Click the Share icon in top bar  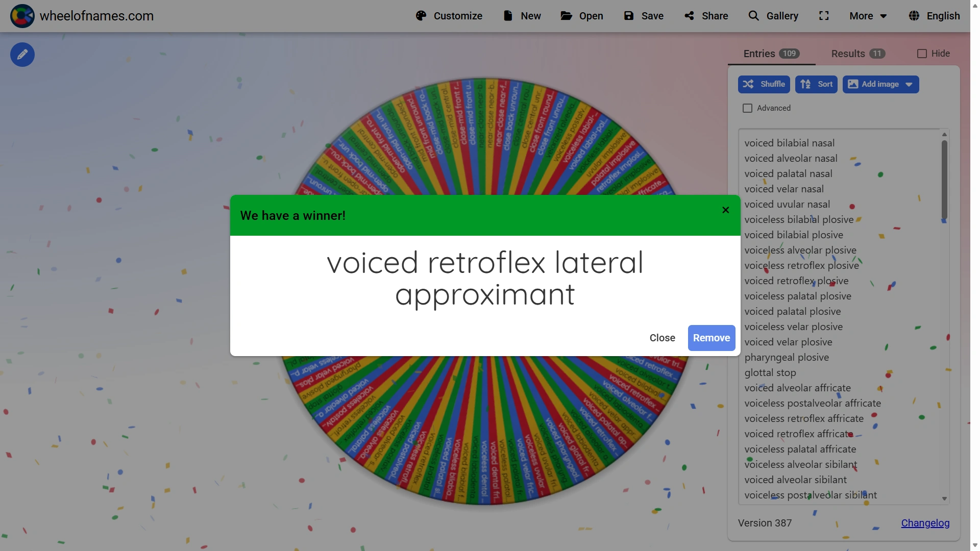pyautogui.click(x=690, y=16)
